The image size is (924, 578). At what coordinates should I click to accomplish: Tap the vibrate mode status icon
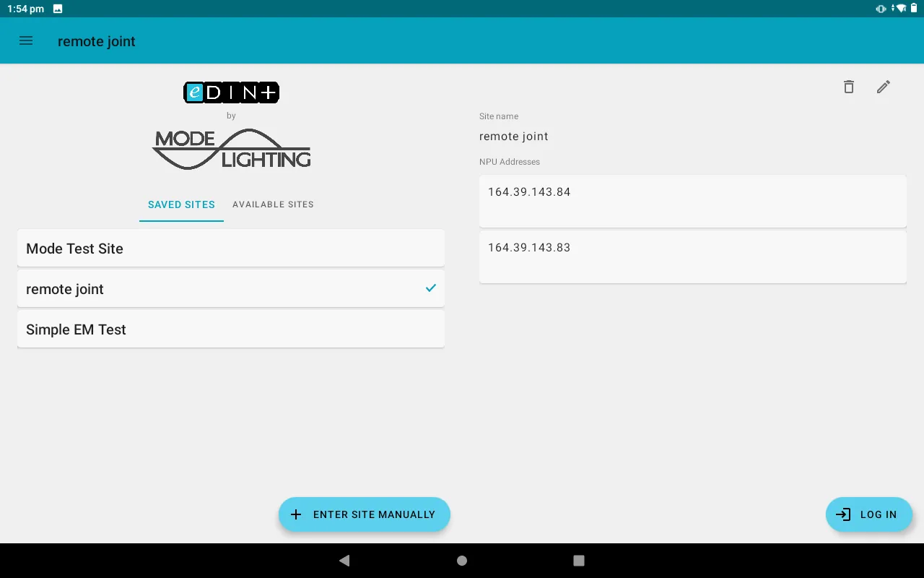881,9
